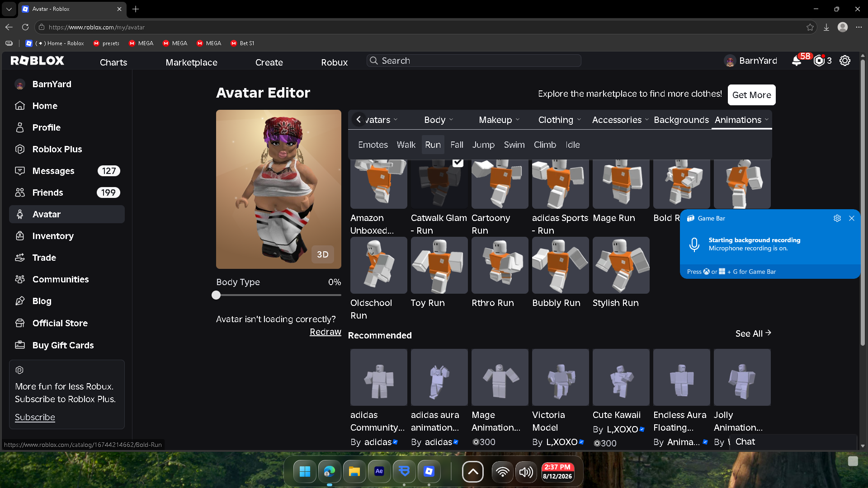Open the Roblox logo home link
This screenshot has width=868, height=488.
[38, 61]
